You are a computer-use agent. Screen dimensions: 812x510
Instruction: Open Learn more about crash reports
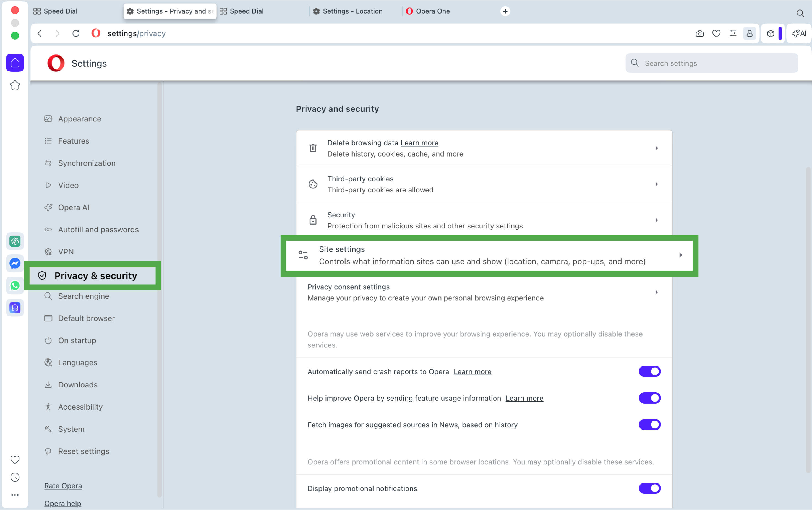[x=472, y=371]
